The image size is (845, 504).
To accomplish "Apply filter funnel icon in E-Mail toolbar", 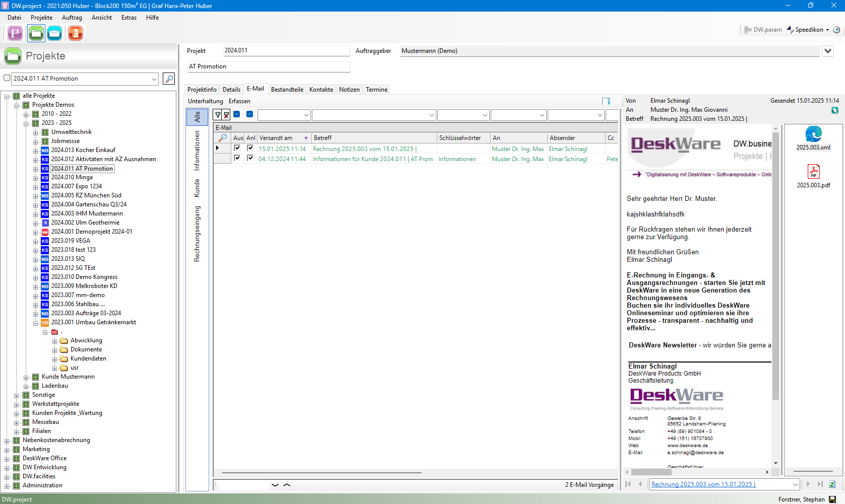I will (x=218, y=115).
